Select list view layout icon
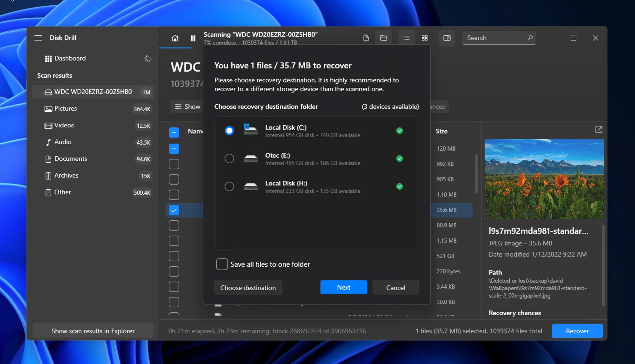The height and width of the screenshot is (364, 635). pos(406,38)
